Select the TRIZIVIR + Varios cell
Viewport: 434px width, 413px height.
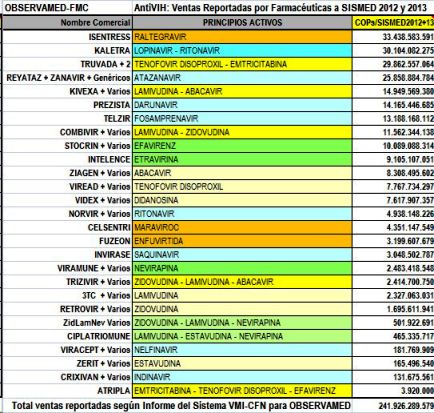[x=68, y=282]
